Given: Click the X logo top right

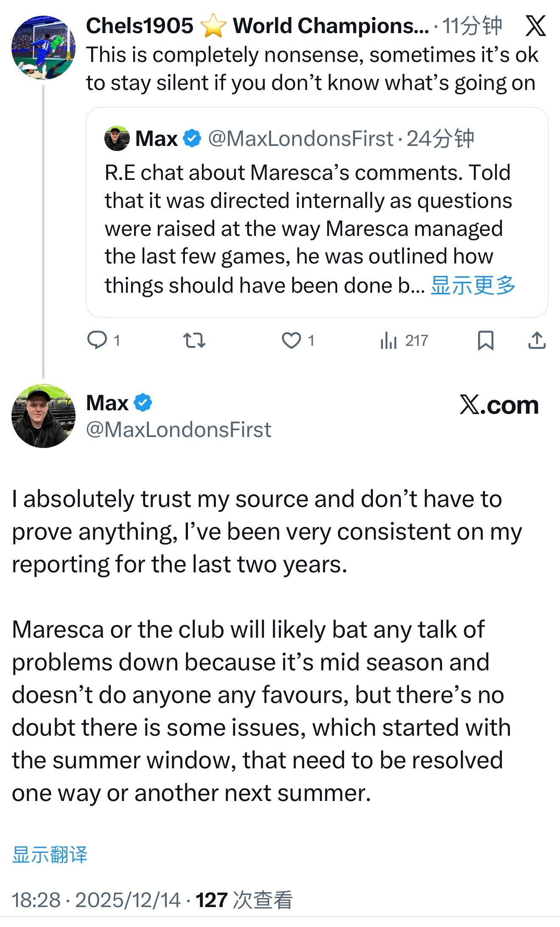Looking at the screenshot, I should coord(535,26).
